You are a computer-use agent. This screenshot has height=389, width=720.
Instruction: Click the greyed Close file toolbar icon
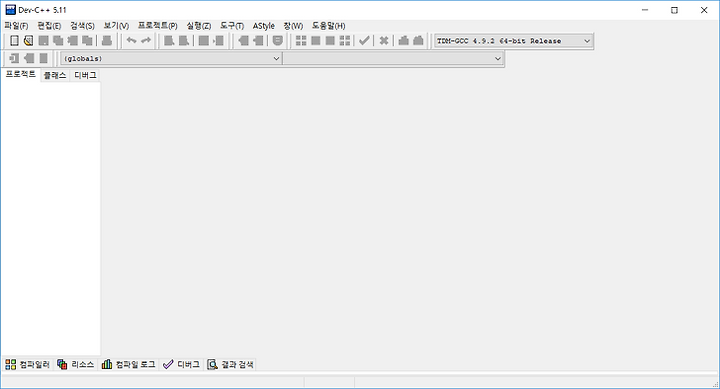click(x=73, y=41)
